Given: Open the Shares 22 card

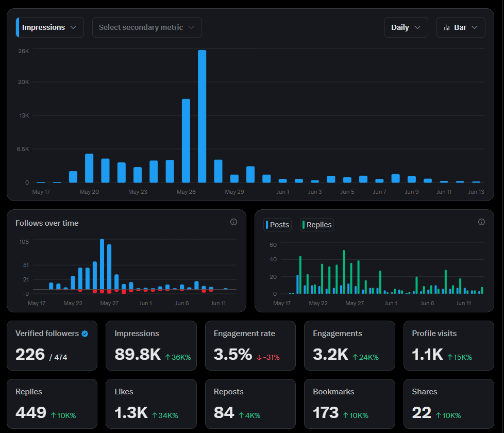Looking at the screenshot, I should [x=449, y=404].
